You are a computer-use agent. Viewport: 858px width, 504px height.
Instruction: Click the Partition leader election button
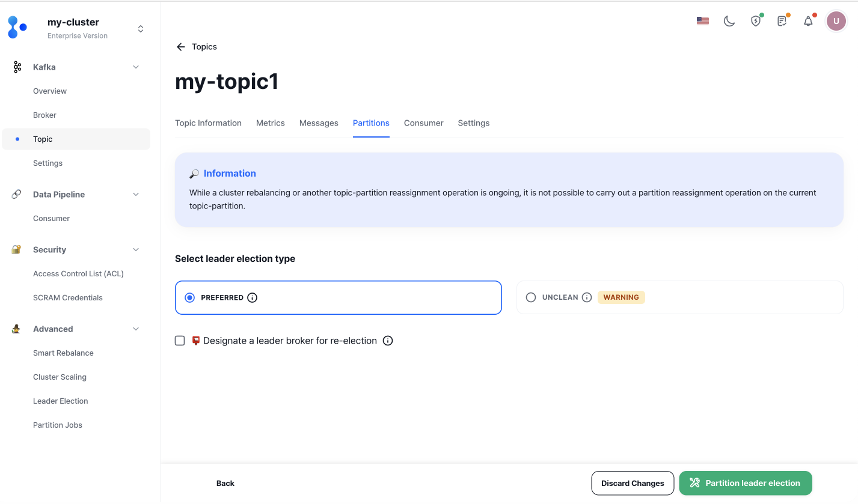745,483
